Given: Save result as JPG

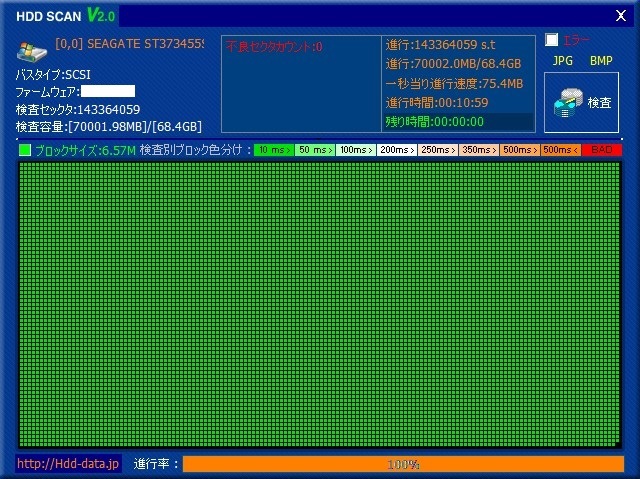Looking at the screenshot, I should click(x=562, y=61).
